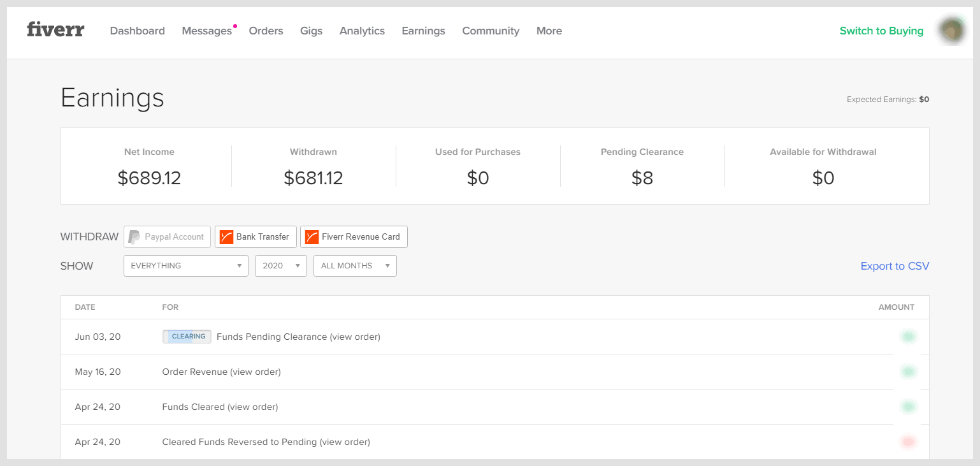Click the Jun 03, 20 date
The height and width of the screenshot is (466, 980).
(97, 337)
